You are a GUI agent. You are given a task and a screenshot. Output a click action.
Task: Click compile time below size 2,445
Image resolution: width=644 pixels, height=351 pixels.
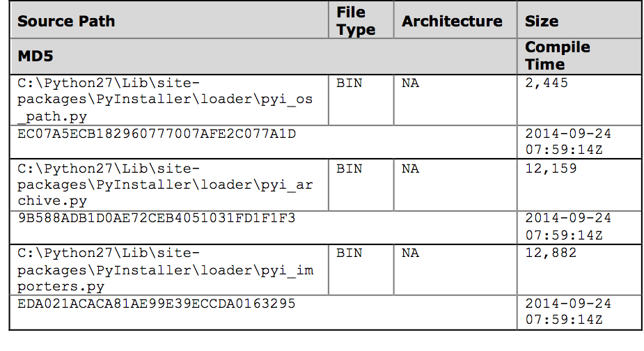tap(568, 142)
